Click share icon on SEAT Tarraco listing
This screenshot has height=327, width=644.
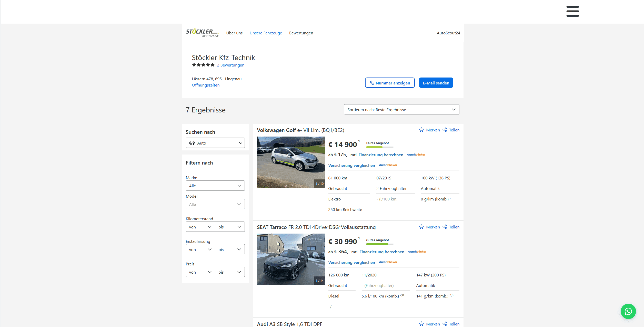click(445, 227)
